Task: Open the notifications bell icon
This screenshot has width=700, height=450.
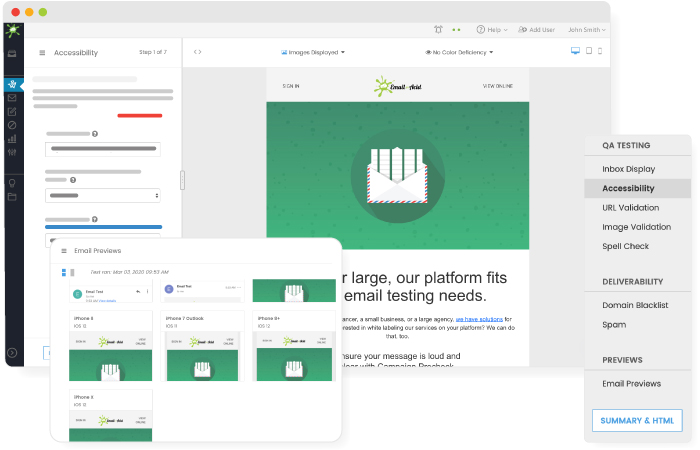Action: pos(438,29)
